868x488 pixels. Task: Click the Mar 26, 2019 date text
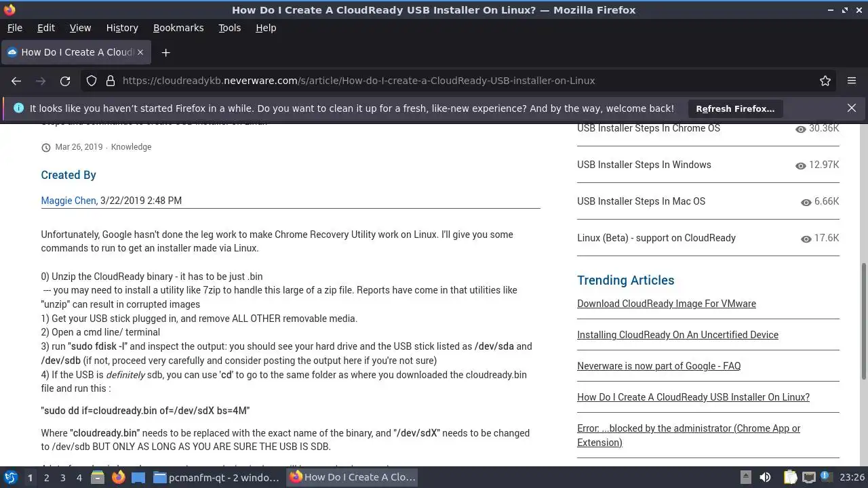(79, 147)
